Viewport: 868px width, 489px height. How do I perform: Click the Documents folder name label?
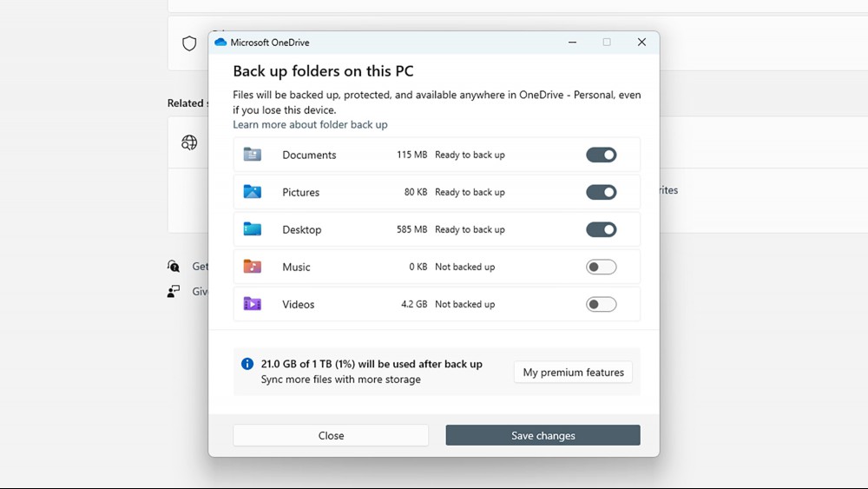point(309,155)
